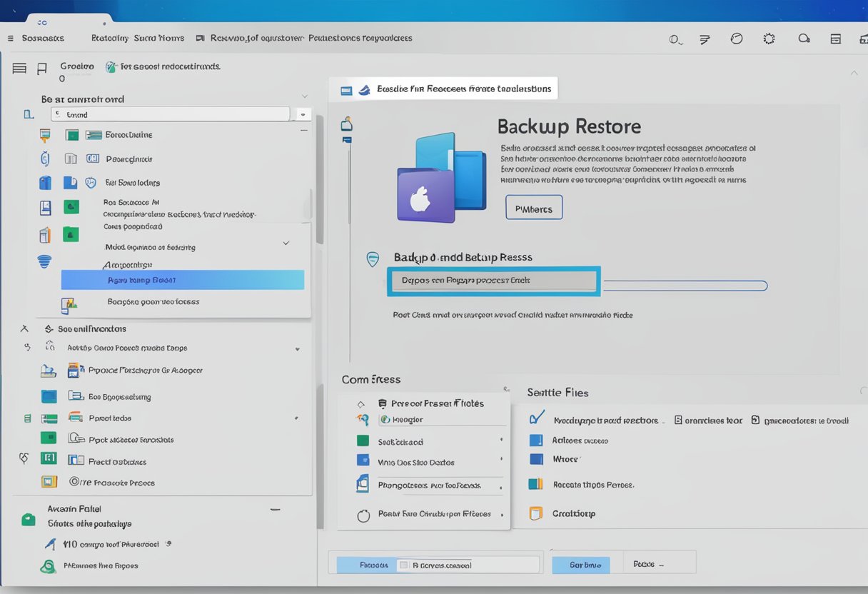This screenshot has height=594, width=868.
Task: Collapse the Avaain Paltel section with minus
Action: (x=274, y=510)
